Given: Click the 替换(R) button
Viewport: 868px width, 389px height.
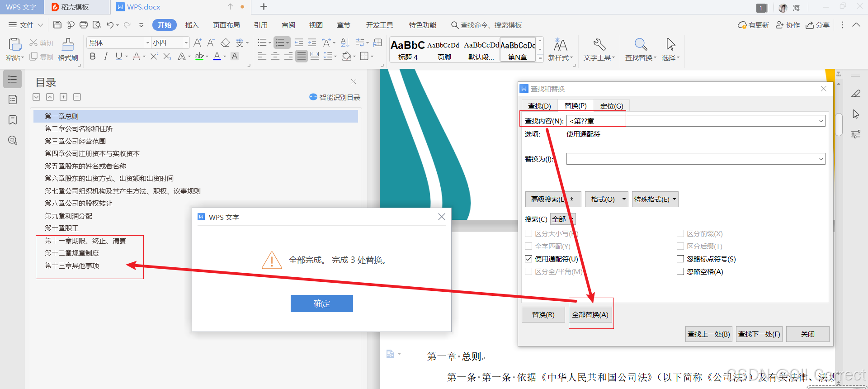Looking at the screenshot, I should [543, 314].
